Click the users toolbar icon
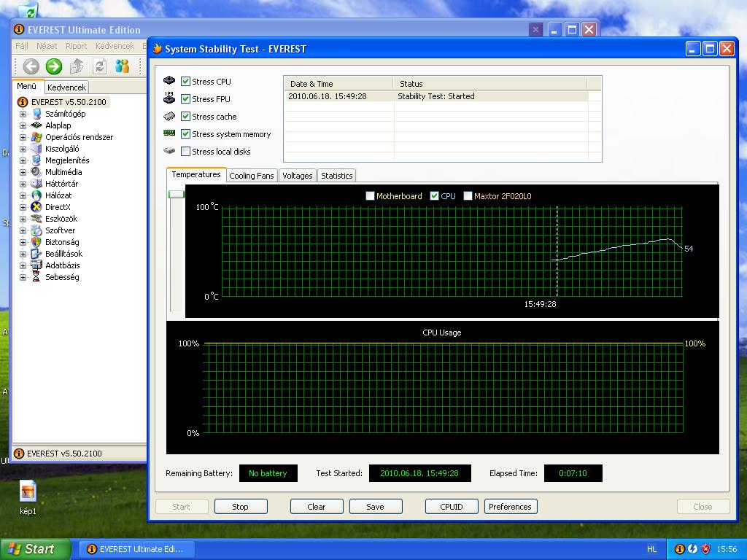 (x=122, y=66)
